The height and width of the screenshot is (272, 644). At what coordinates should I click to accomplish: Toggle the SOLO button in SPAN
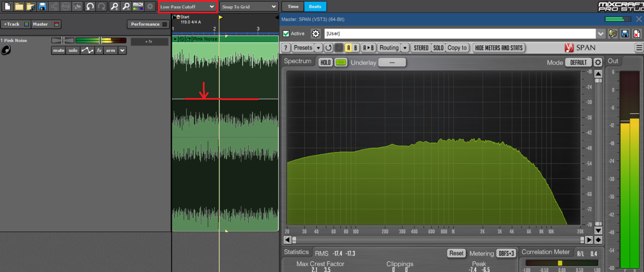click(x=438, y=48)
